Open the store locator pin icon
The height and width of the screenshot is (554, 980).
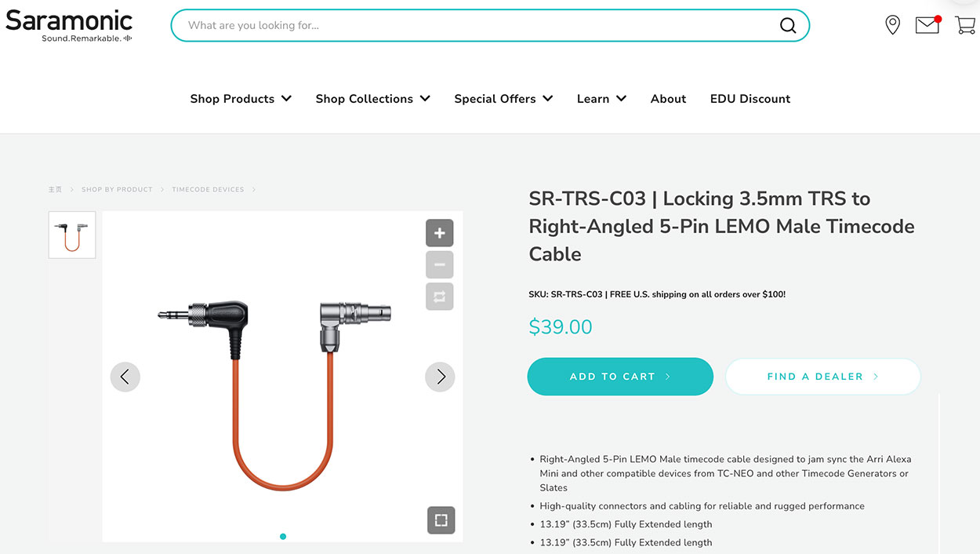click(x=892, y=25)
